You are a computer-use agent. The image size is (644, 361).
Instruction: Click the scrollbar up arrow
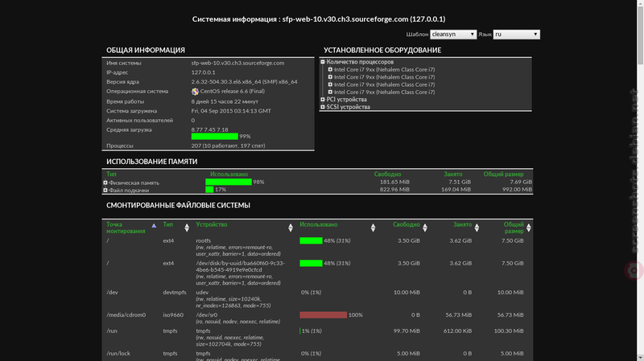coord(640,3)
